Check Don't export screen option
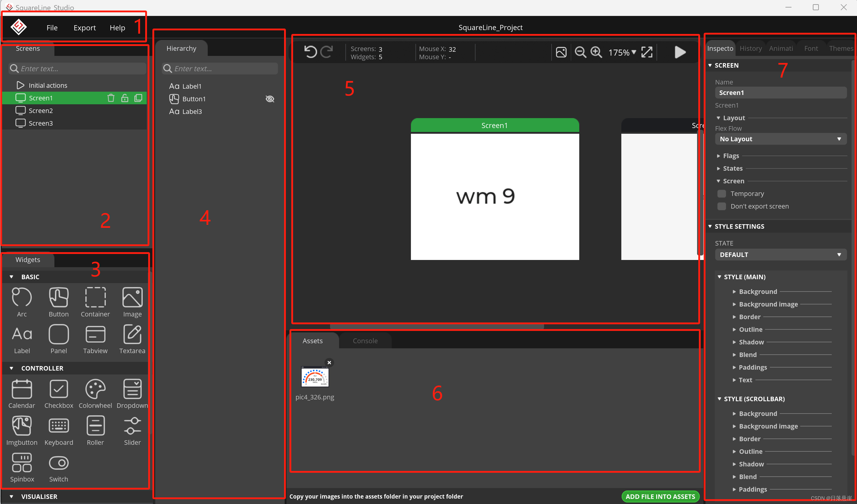Screen dimensions: 857x504 721,206
